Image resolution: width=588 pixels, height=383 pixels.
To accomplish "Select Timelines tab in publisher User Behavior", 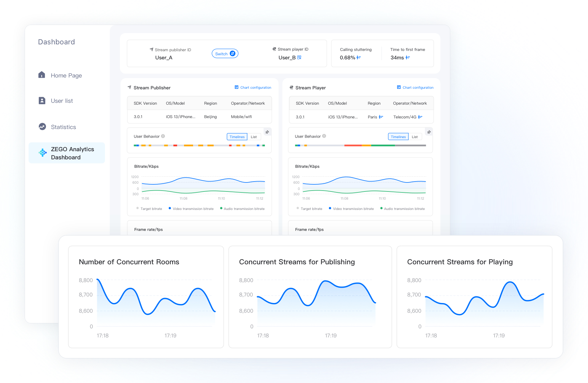I will (x=237, y=137).
